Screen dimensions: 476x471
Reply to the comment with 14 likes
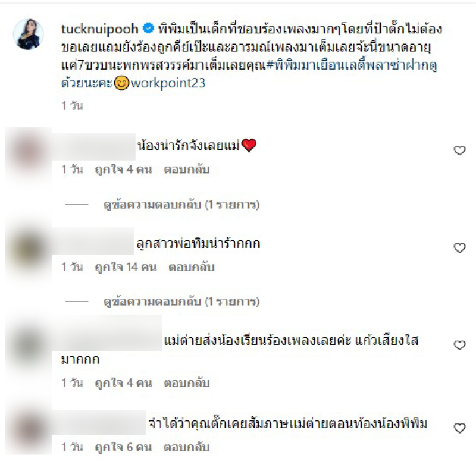[x=192, y=267]
